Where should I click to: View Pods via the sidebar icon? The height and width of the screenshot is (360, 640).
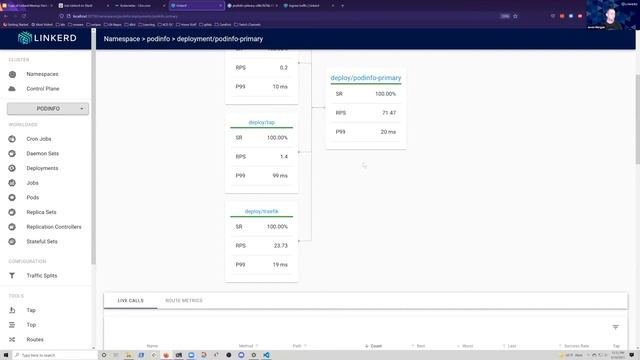(x=12, y=198)
